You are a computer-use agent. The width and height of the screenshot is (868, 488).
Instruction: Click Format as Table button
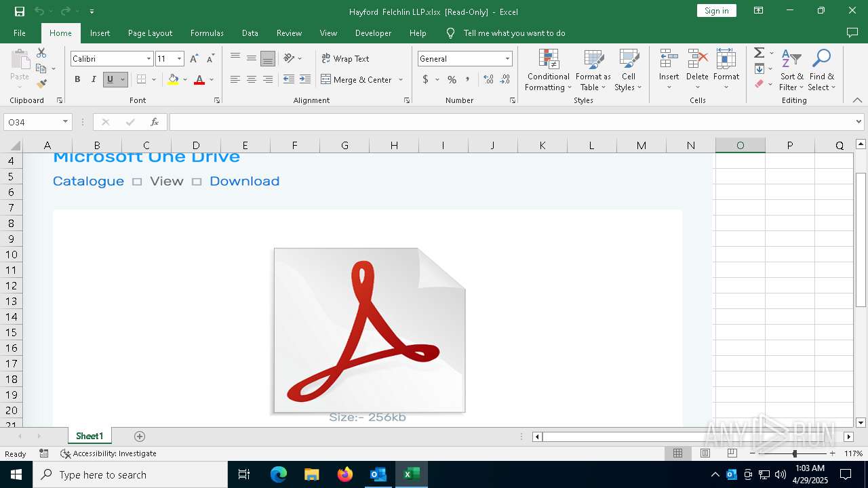593,70
